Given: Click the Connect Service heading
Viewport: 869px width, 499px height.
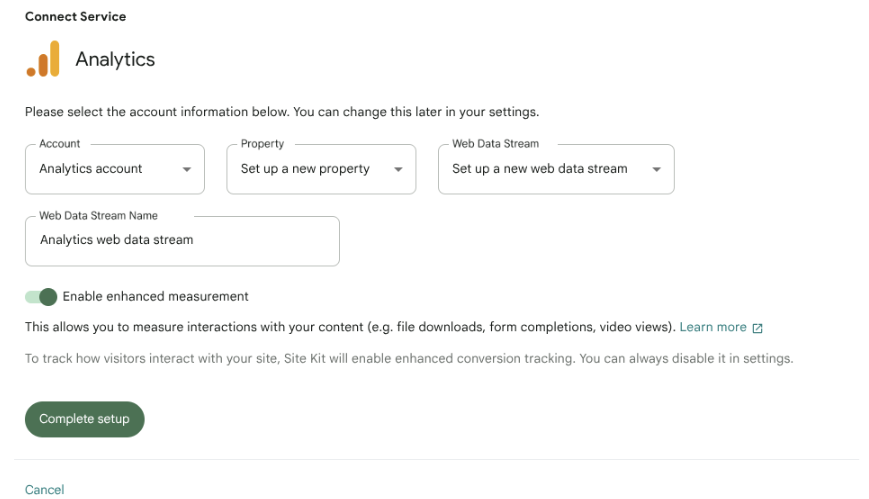Looking at the screenshot, I should [75, 17].
